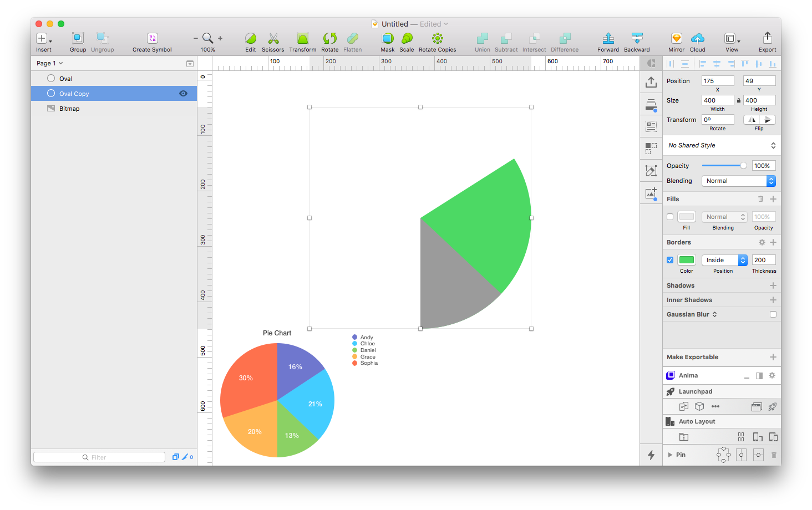Screen dimensions: 812x510
Task: Click the Difference boolean operation
Action: pyautogui.click(x=565, y=38)
